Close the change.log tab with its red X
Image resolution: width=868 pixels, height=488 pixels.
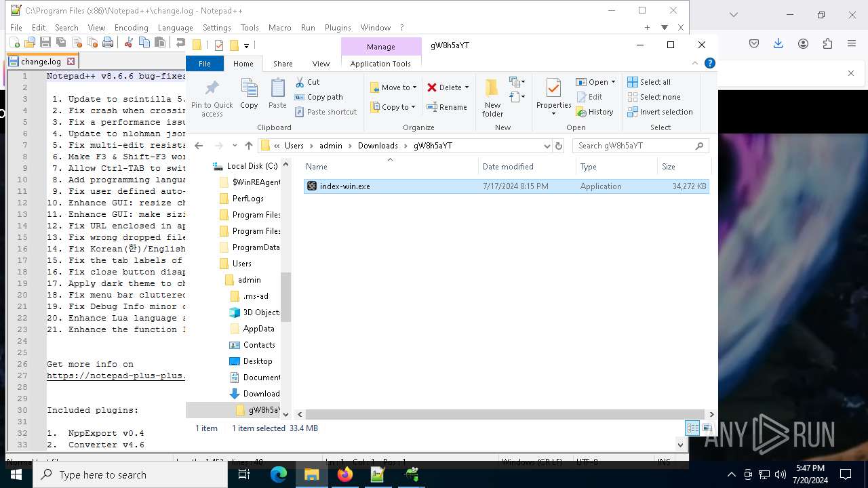point(71,61)
